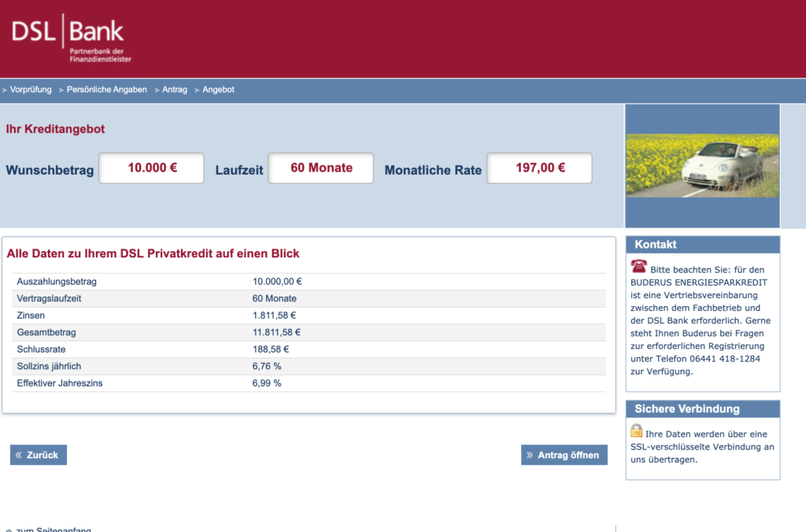Viewport: 806px width, 532px height.
Task: Click the convertible car photo
Action: point(702,165)
